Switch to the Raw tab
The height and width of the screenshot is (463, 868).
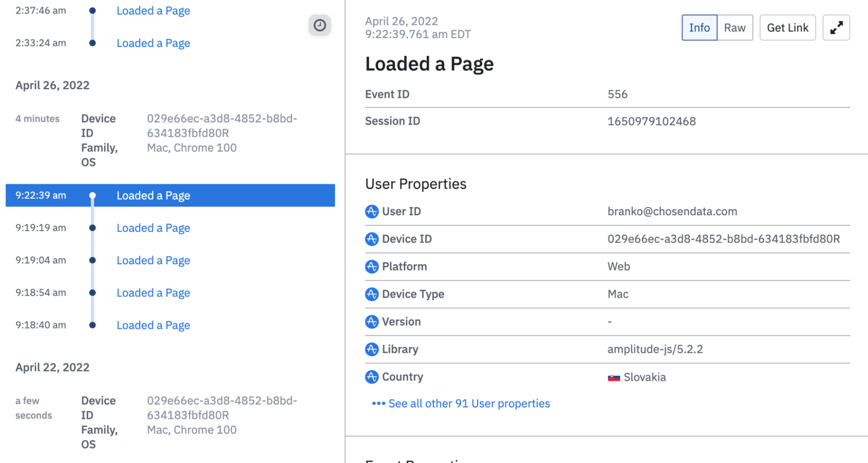(x=735, y=28)
